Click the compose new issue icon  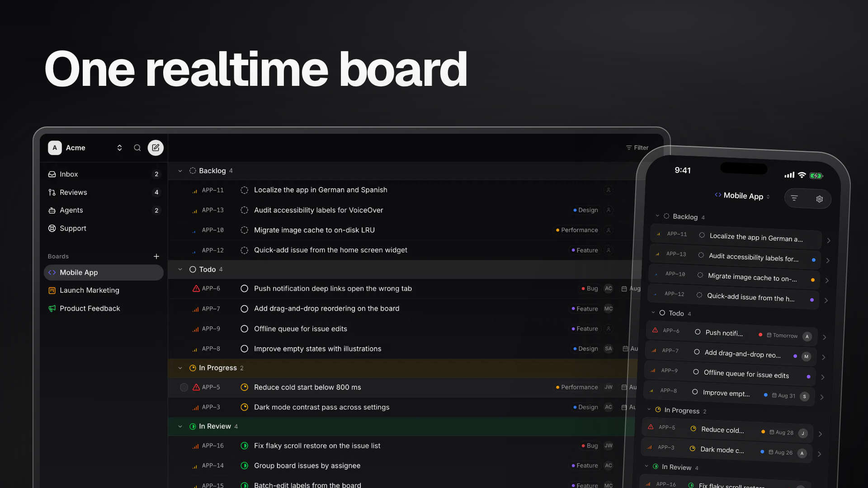(156, 148)
